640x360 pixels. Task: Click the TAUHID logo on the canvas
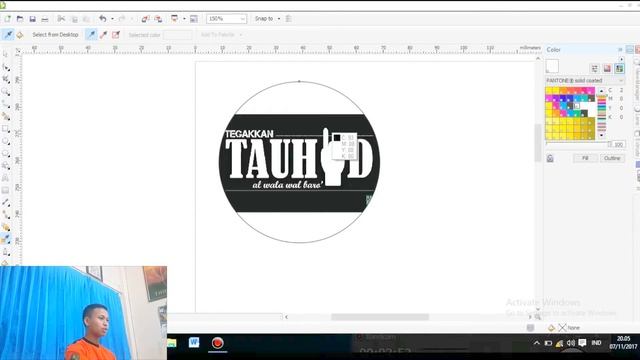(x=299, y=162)
